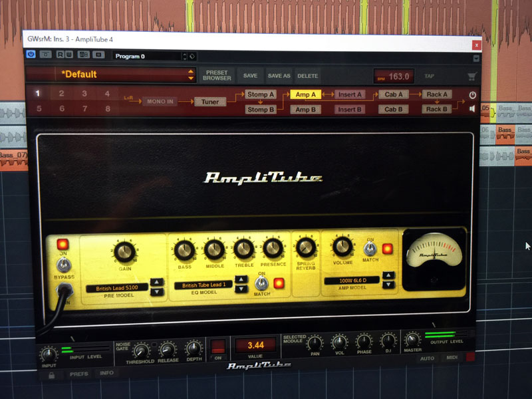The height and width of the screenshot is (399, 532).
Task: Toggle the noise gate ON button
Action: pos(218,350)
